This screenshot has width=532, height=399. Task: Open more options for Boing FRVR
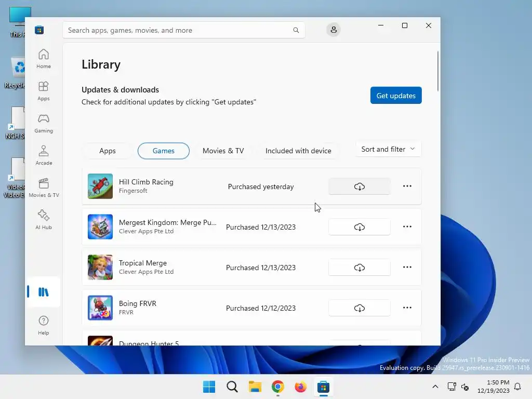pos(407,308)
